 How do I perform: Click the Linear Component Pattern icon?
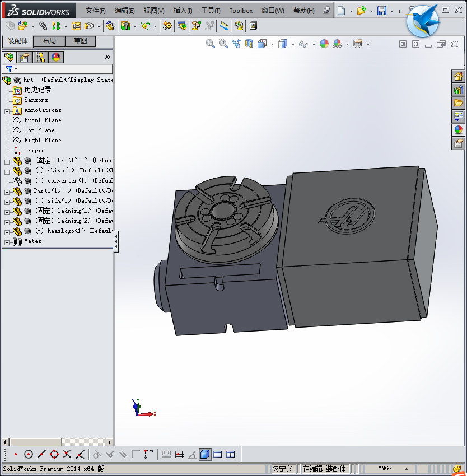point(56,26)
